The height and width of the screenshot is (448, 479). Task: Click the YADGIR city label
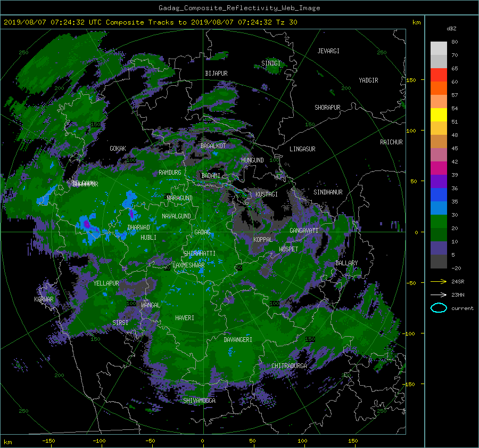tap(368, 80)
